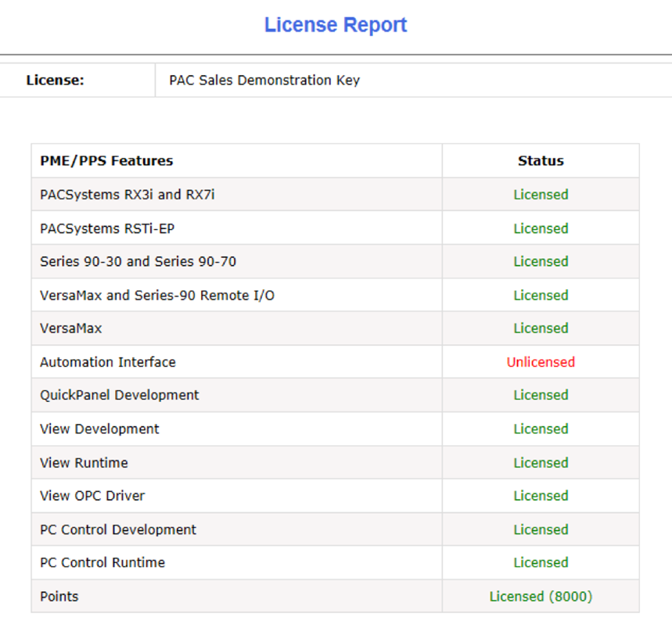Click Licensed status for View Development
Screen dimensions: 672x628
(541, 429)
